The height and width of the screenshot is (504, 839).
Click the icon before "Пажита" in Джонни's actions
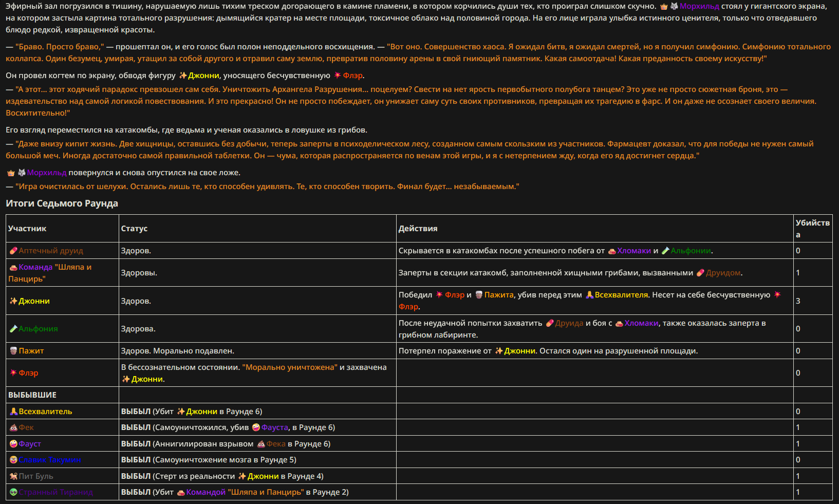click(479, 295)
